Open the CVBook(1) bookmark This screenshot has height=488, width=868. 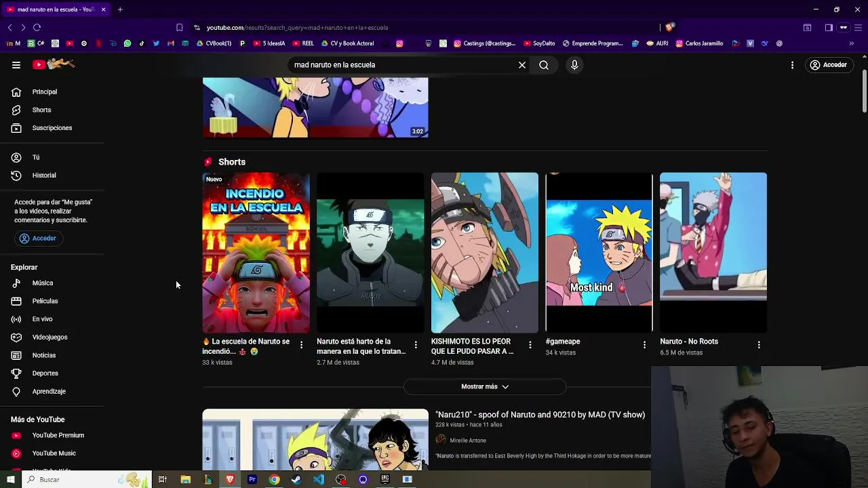(214, 43)
